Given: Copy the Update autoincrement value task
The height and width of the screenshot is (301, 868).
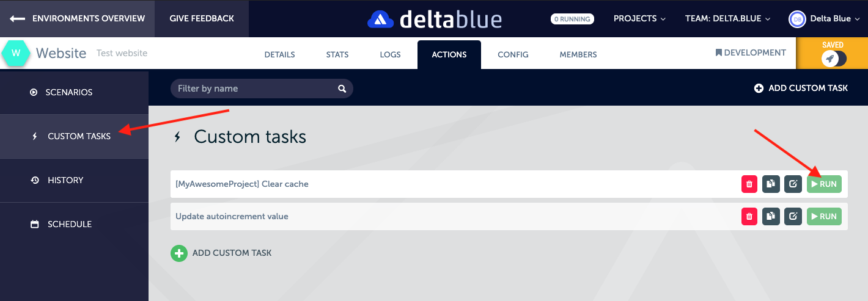Looking at the screenshot, I should (771, 216).
